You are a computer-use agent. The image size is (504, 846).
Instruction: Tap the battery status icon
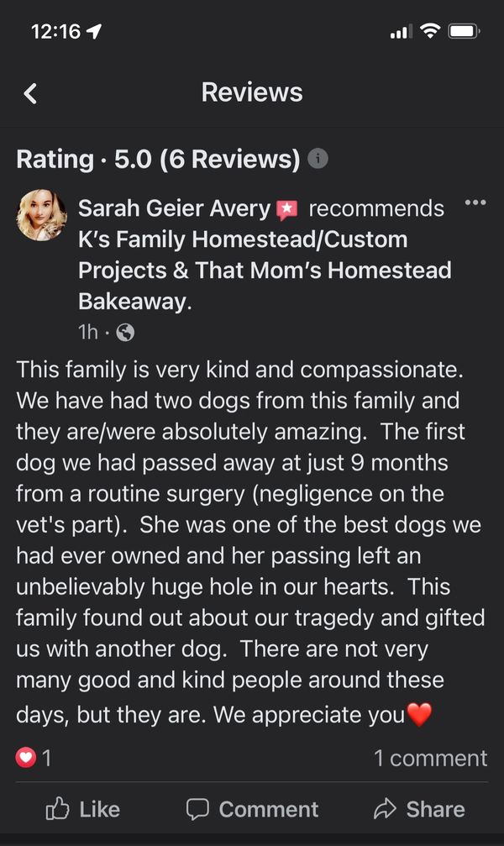[x=464, y=32]
